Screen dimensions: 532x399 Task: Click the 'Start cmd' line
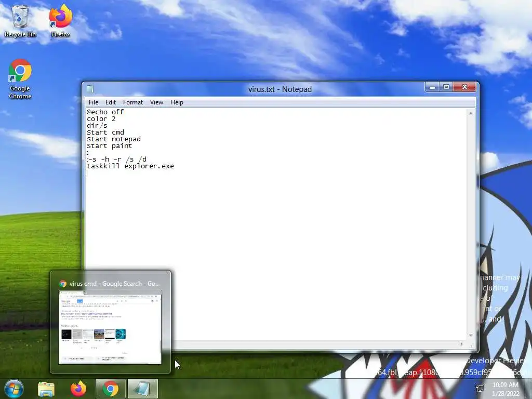(x=105, y=132)
